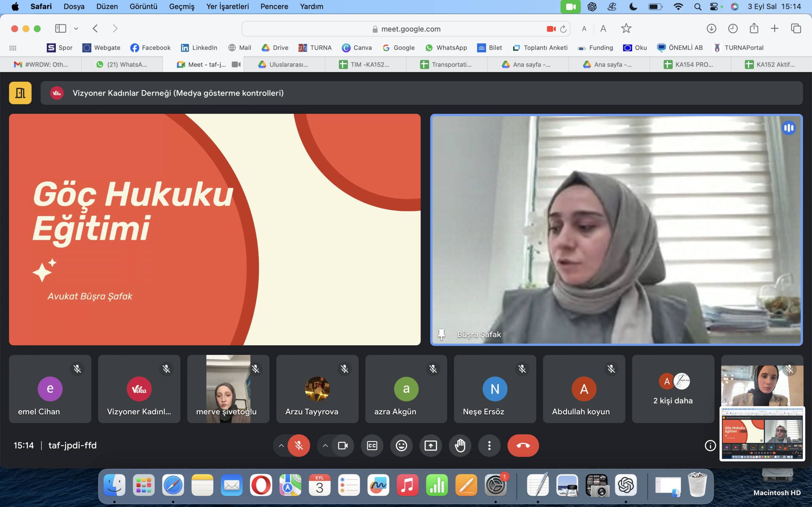Turn on closed captions
812x507 pixels.
coord(372,446)
